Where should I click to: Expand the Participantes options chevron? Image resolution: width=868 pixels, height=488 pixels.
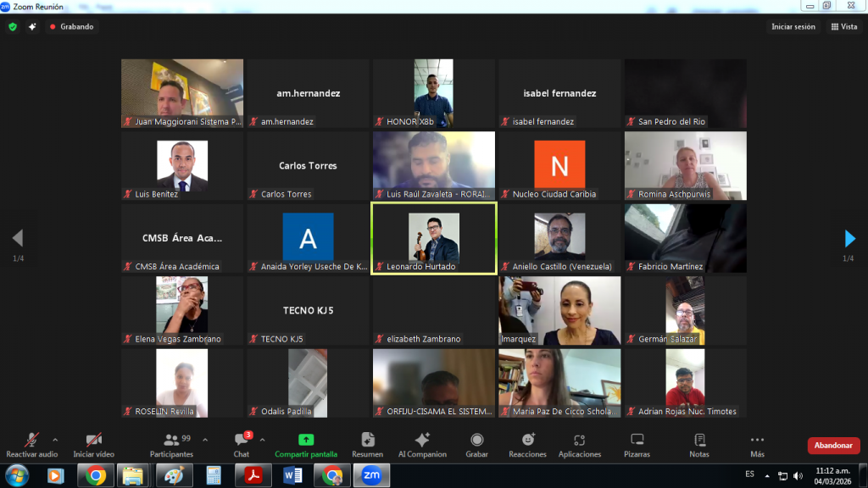pos(205,440)
